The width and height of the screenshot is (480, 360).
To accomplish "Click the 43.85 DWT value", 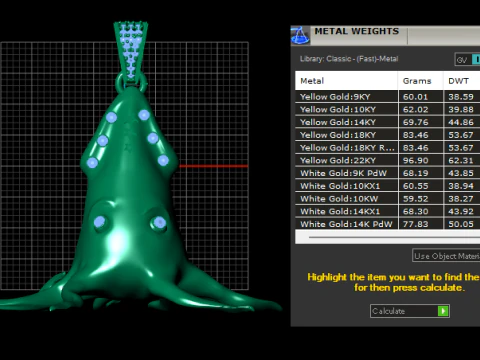I will (x=461, y=173).
